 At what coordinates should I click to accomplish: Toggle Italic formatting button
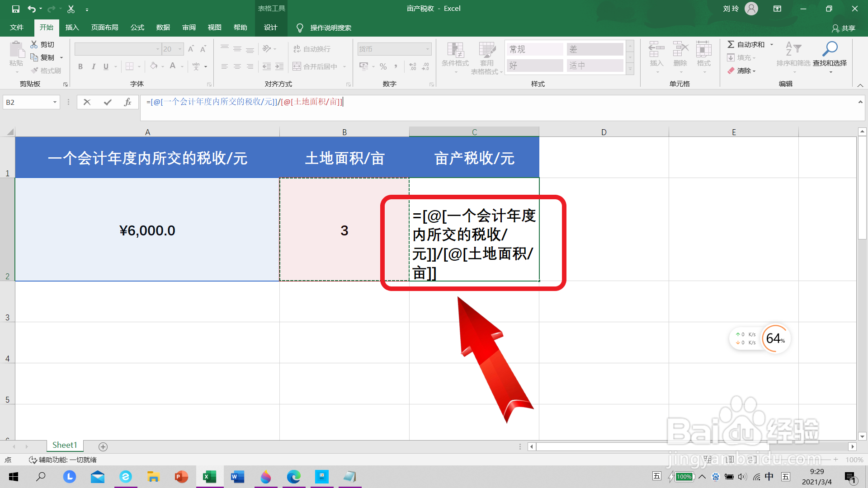(93, 66)
